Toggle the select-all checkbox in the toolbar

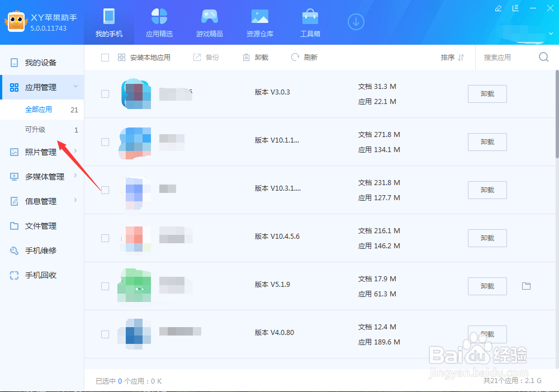105,56
